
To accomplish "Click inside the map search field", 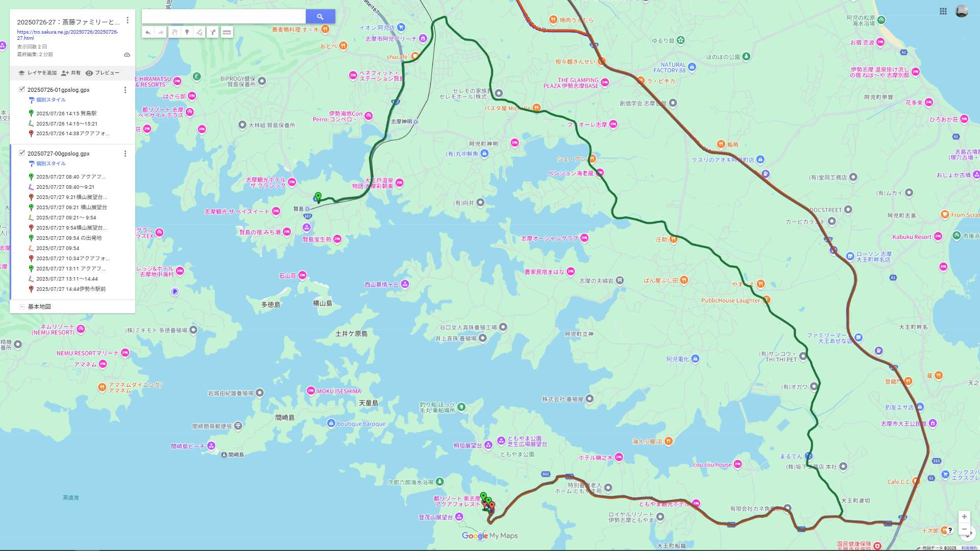I will tap(224, 16).
